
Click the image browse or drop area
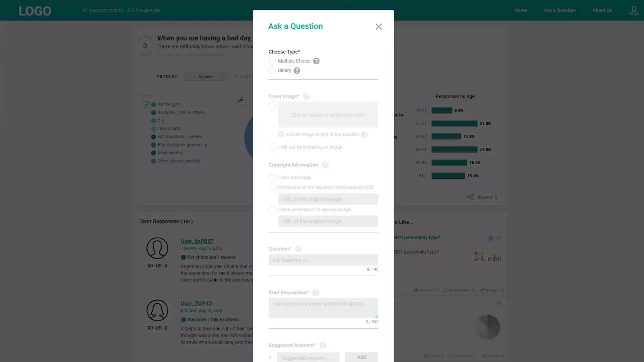pos(328,115)
